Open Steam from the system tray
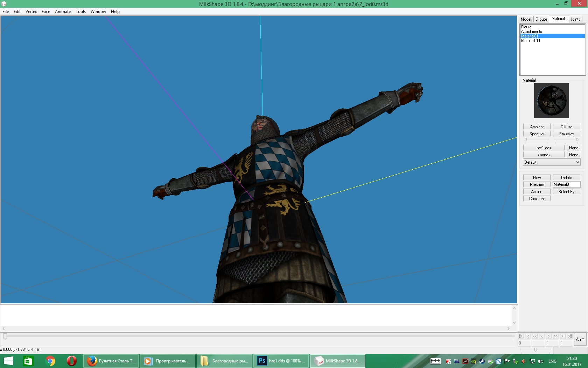Image resolution: width=588 pixels, height=368 pixels. pyautogui.click(x=482, y=361)
